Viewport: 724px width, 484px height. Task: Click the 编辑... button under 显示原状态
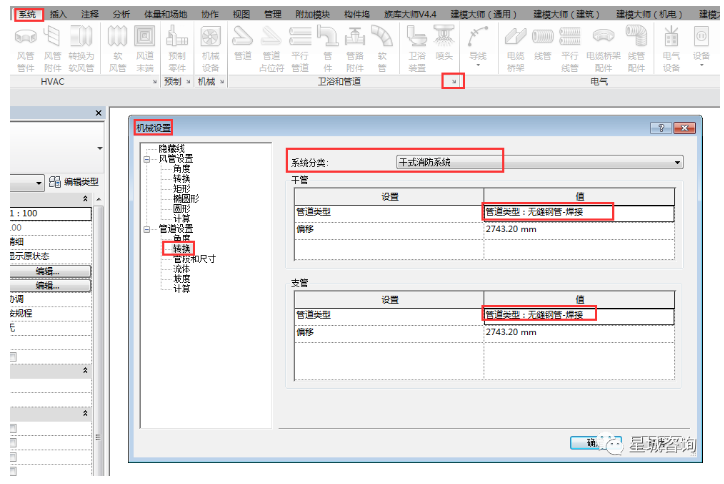[x=48, y=271]
